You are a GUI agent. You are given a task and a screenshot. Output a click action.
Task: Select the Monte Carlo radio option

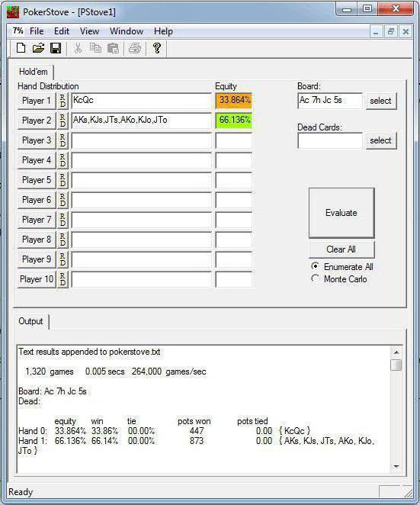pos(316,278)
